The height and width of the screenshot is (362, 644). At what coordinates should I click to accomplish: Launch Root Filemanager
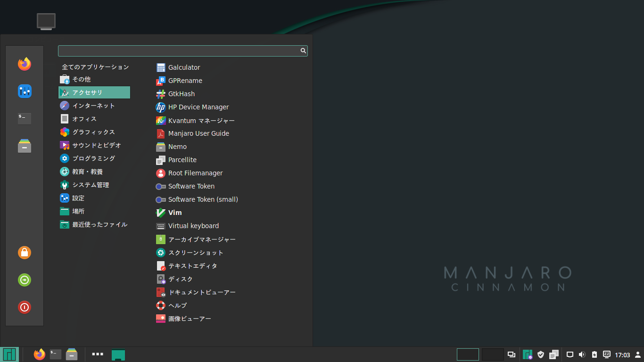[189, 173]
